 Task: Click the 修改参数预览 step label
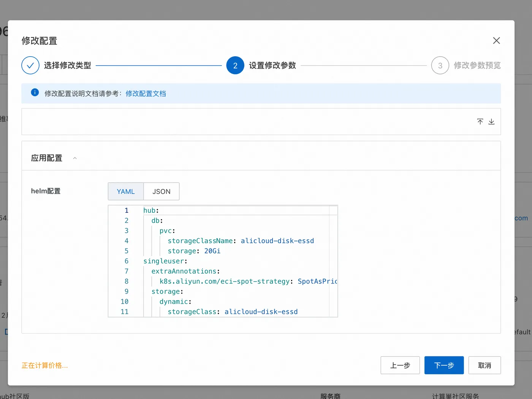[x=477, y=65]
